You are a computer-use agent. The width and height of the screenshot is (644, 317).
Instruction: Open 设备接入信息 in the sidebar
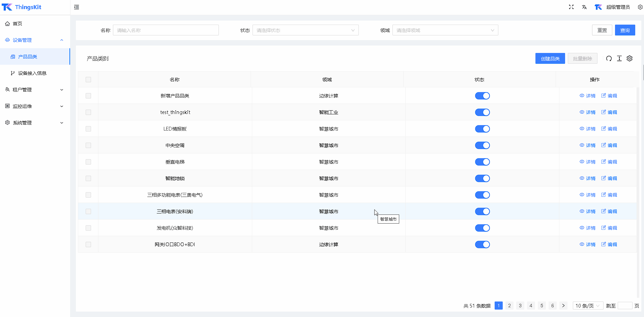pos(32,73)
